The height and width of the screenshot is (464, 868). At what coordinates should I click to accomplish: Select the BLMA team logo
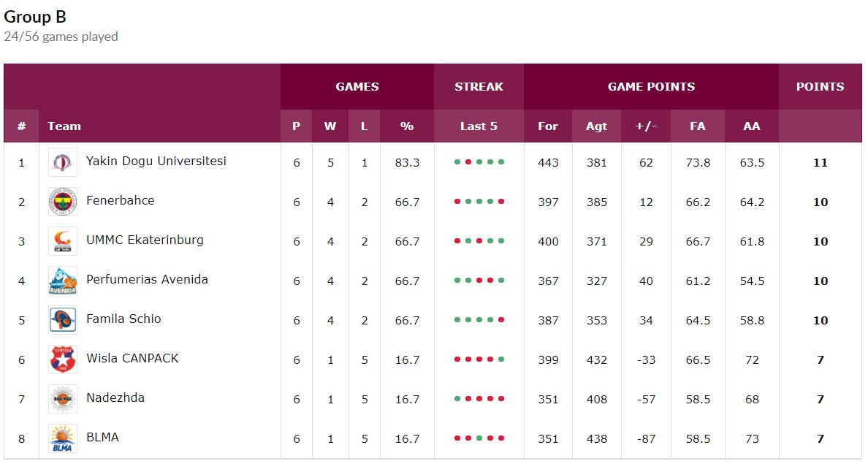(x=63, y=438)
